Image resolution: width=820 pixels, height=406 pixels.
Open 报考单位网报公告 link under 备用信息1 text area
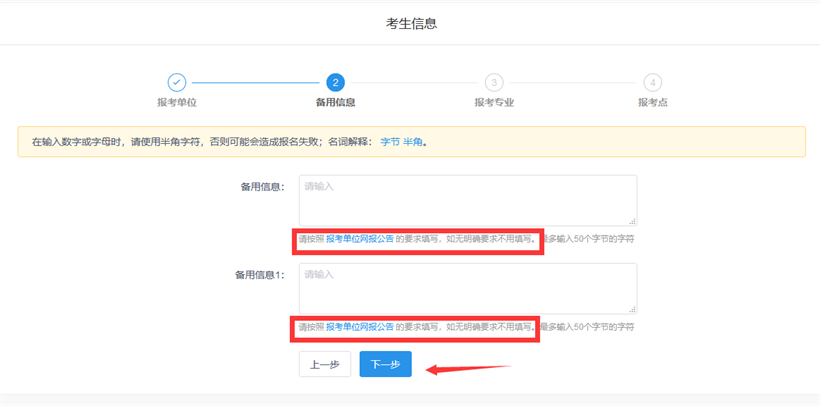coord(360,327)
